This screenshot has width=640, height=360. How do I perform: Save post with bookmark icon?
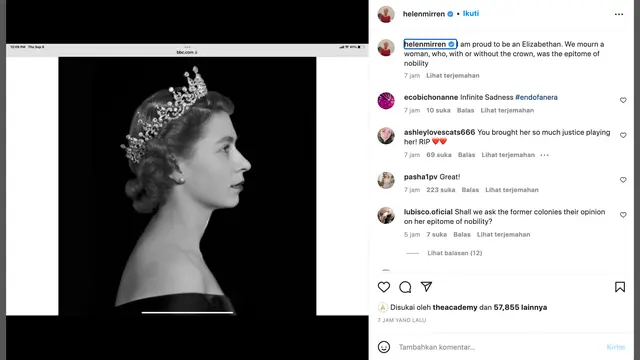point(620,287)
